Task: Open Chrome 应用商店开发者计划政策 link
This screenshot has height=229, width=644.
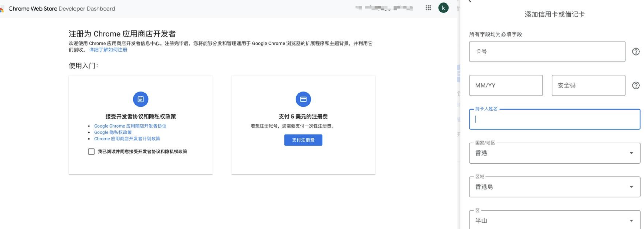Action: [x=127, y=139]
